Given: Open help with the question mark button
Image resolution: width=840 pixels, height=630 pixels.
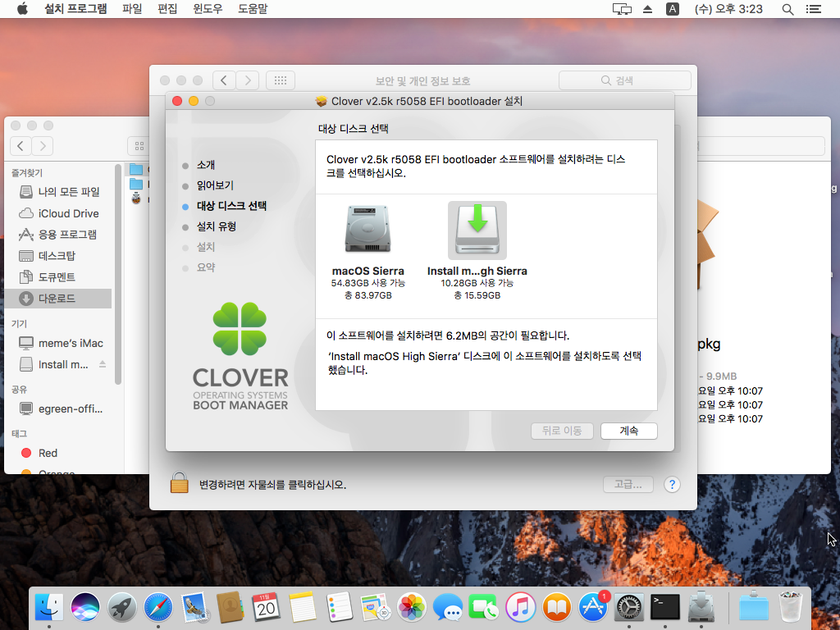Looking at the screenshot, I should [x=672, y=484].
